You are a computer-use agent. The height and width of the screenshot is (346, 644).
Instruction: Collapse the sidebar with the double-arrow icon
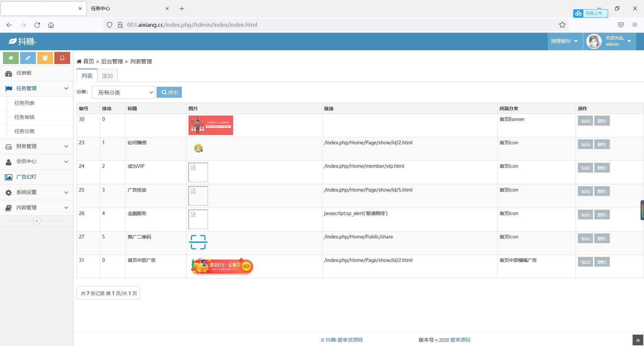click(37, 221)
